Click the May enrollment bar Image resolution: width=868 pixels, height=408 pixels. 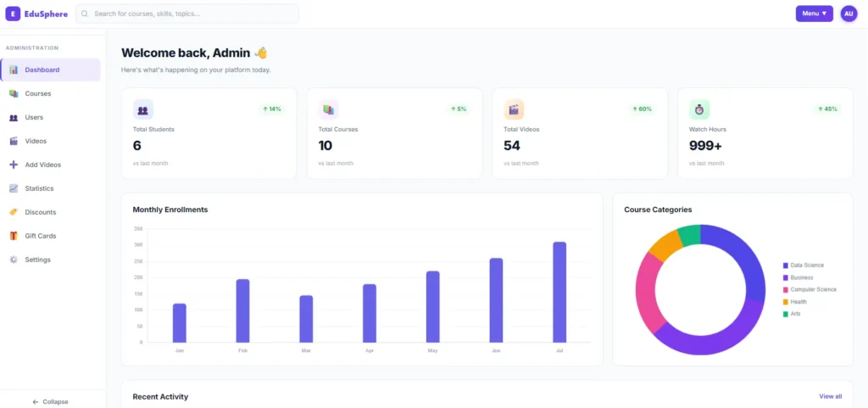coord(433,307)
